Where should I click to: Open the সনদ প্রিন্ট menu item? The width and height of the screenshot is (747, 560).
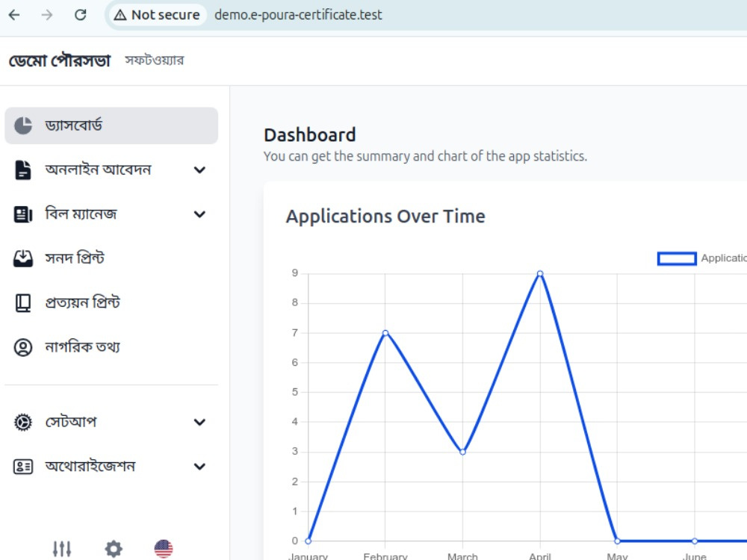[111, 258]
